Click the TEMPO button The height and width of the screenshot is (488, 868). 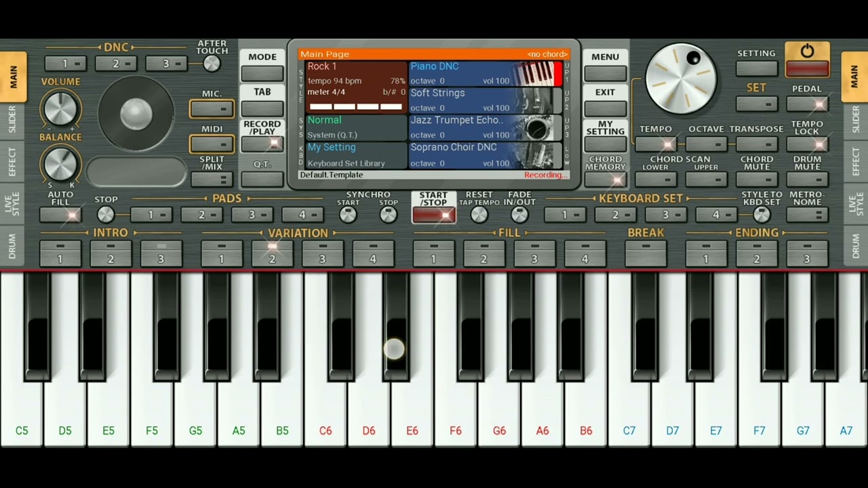coord(656,144)
